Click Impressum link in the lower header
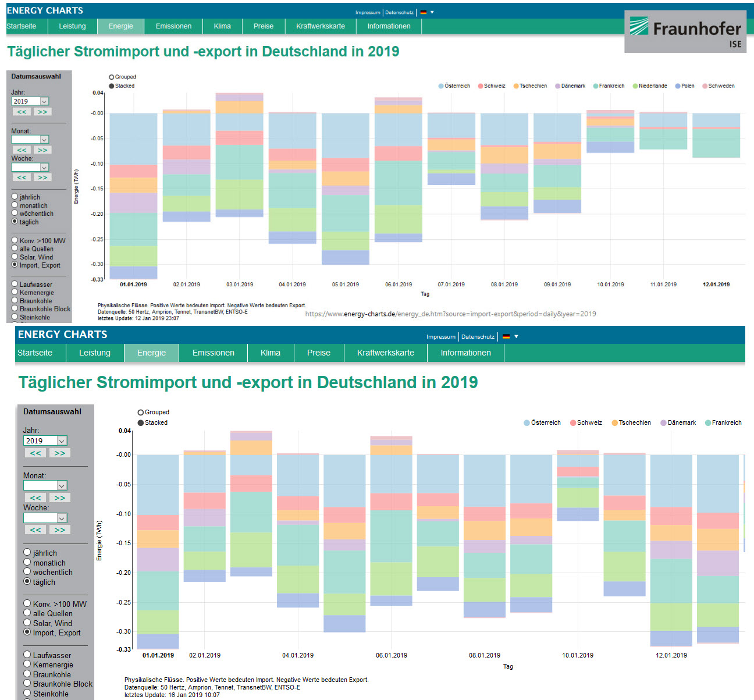754x700 pixels. [x=440, y=337]
